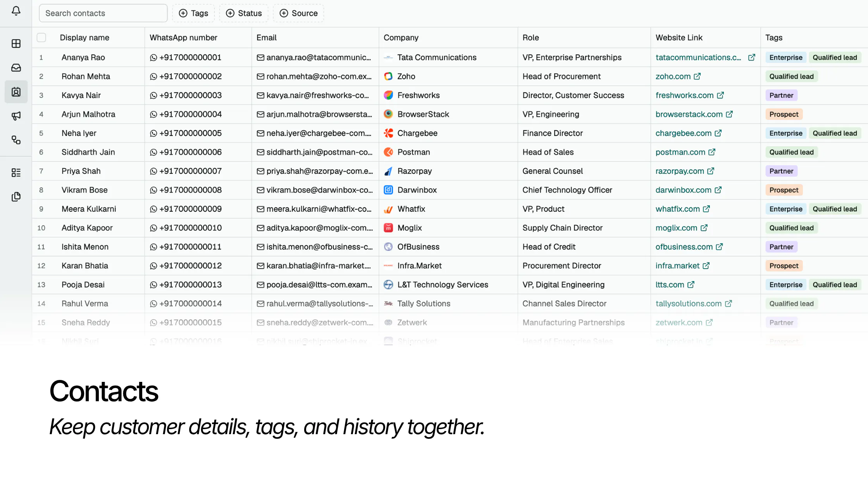Click the Moglix company logo

[x=388, y=228]
